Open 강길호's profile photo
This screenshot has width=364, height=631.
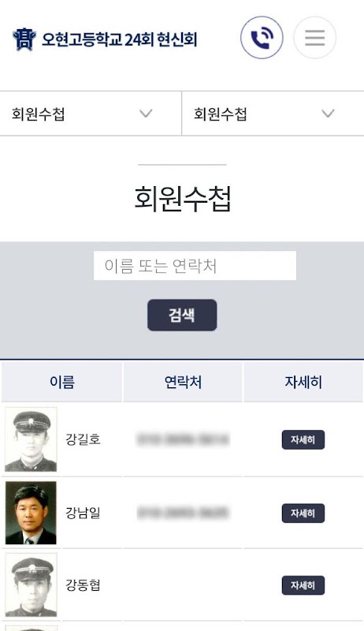(31, 439)
